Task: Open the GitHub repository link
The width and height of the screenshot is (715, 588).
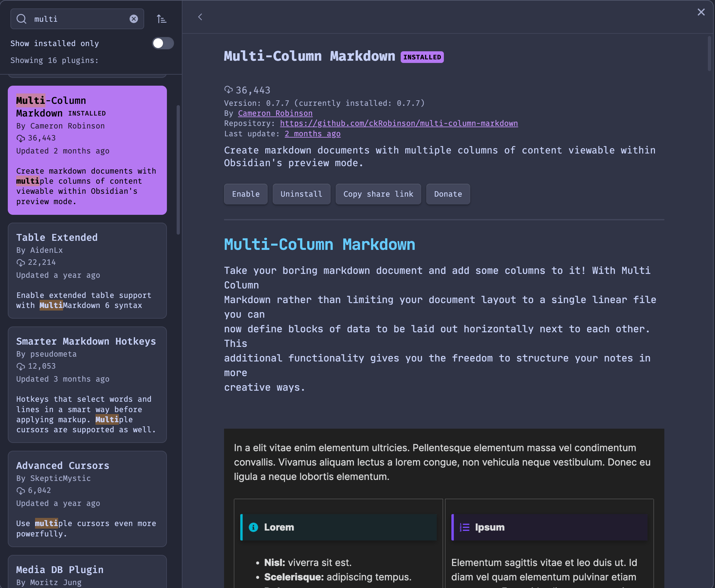Action: tap(399, 124)
